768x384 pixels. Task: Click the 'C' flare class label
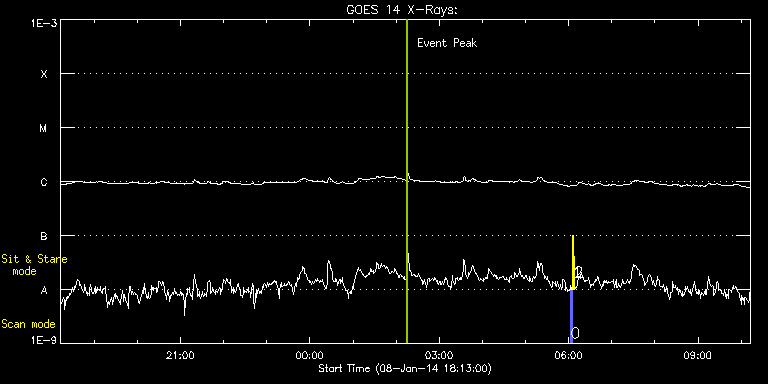point(44,182)
